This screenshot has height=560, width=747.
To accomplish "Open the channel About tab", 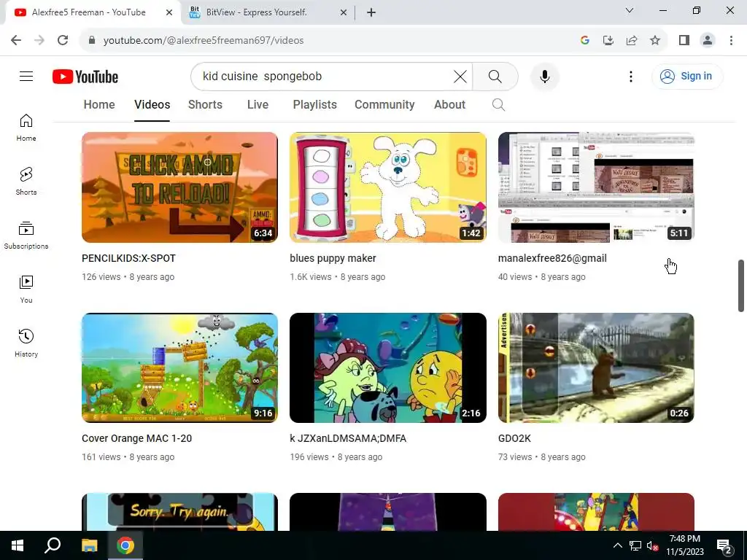I will click(449, 105).
